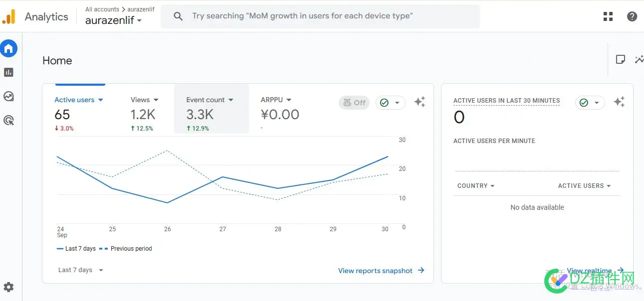Select the Event count metric tab
This screenshot has height=301, width=644.
tap(210, 100)
